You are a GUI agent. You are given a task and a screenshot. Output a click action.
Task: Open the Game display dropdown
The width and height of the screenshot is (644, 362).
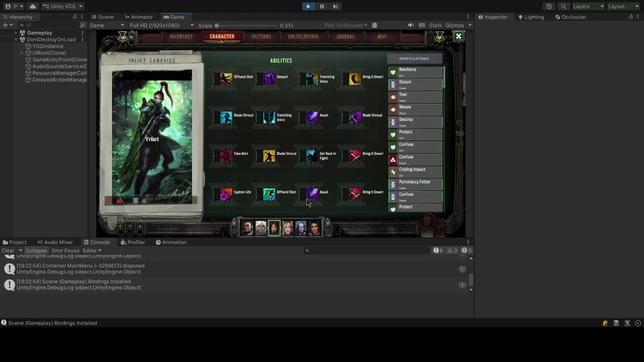point(107,26)
